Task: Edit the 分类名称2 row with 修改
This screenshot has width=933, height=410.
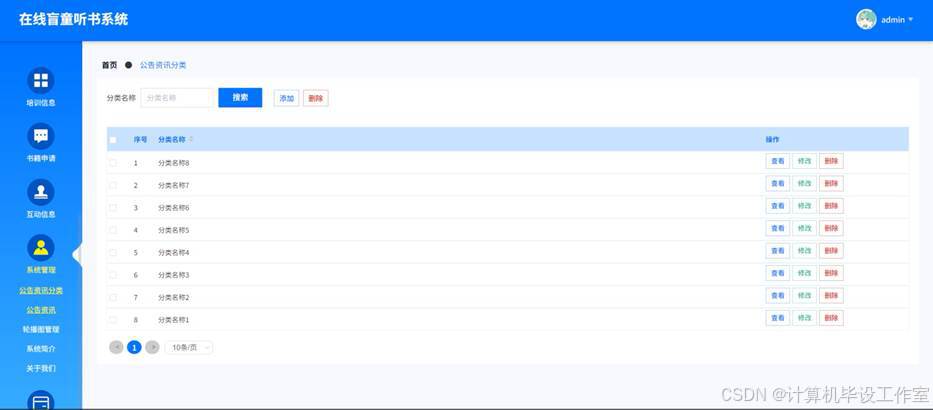Action: tap(804, 296)
